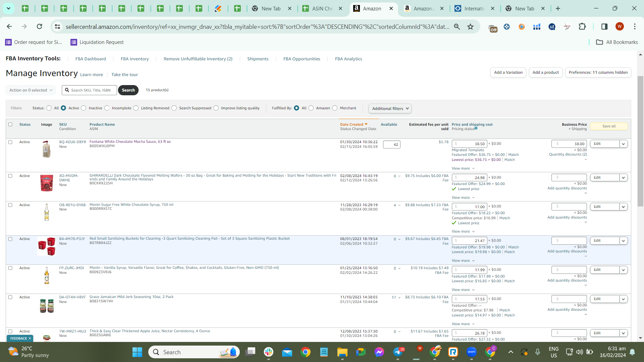The image size is (644, 362).
Task: Filter by Fulfilled By Amazon
Action: pos(311,108)
